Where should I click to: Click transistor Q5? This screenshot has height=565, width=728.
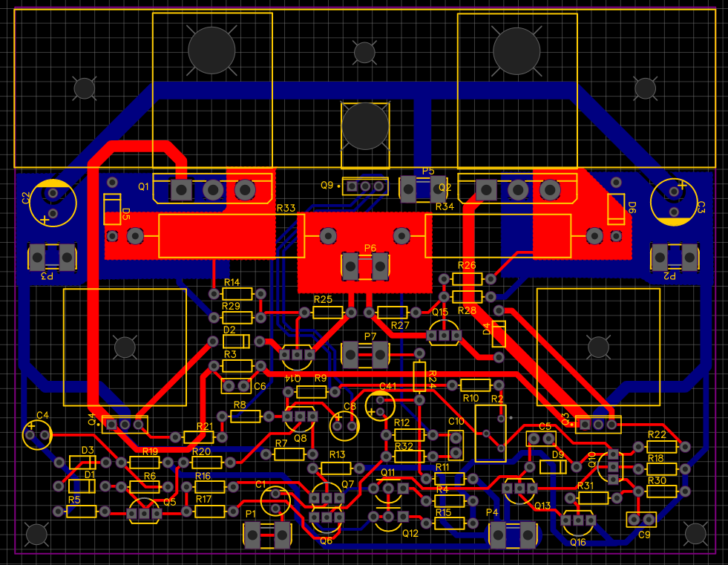coord(145,511)
